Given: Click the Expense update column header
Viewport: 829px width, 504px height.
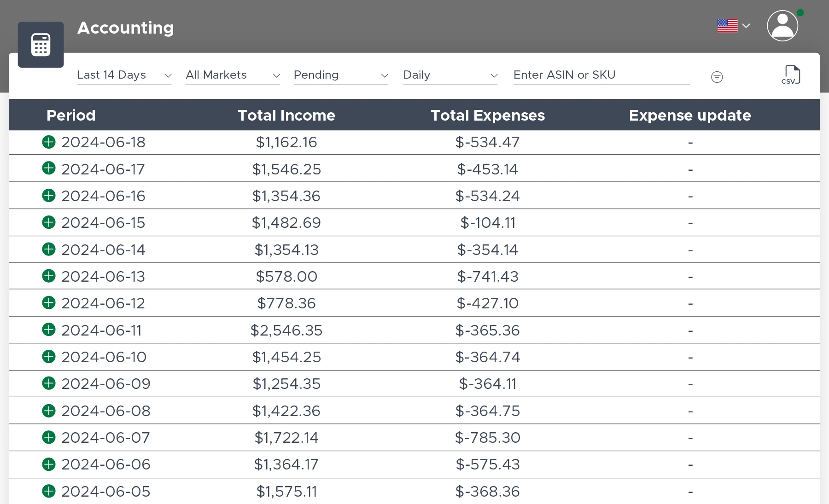Looking at the screenshot, I should click(x=690, y=115).
